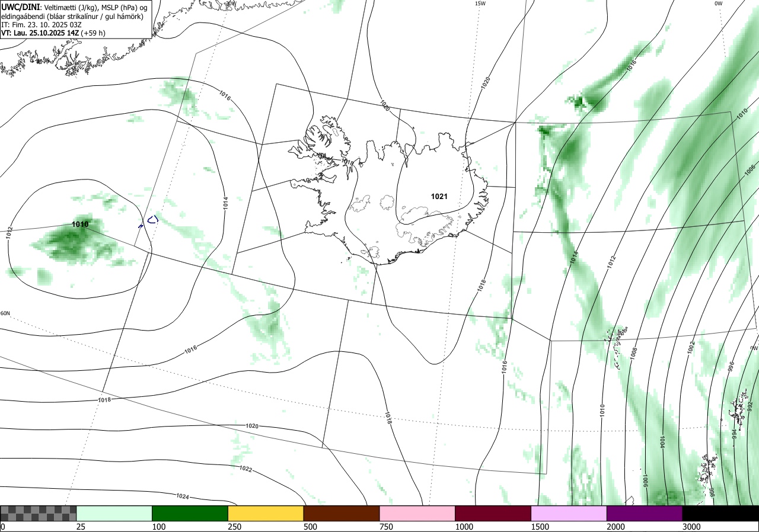The image size is (759, 532).
Task: Click the 'VT: Lau. 25.10.2025 14Z (+59 h)' line
Action: [x=53, y=33]
